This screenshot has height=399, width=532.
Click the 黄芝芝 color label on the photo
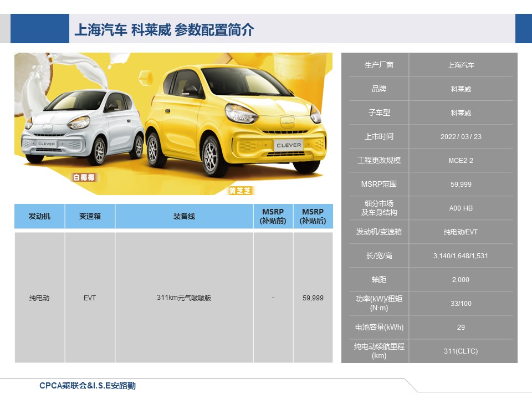tap(240, 191)
